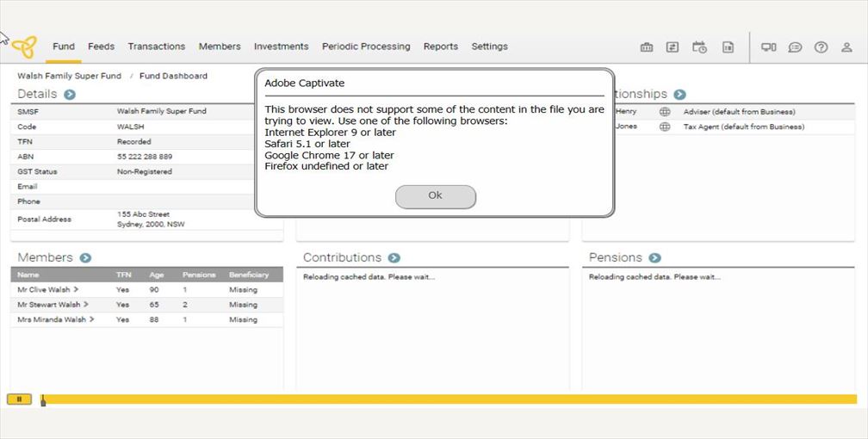The height and width of the screenshot is (439, 868).
Task: Expand the Pensions section arrow
Action: (x=654, y=258)
